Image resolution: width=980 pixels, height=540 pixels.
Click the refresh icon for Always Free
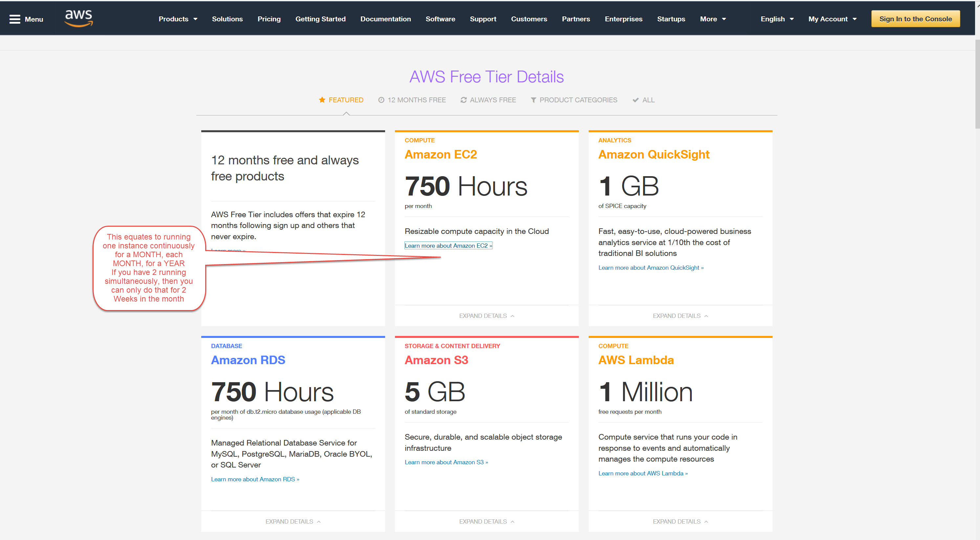(x=463, y=100)
